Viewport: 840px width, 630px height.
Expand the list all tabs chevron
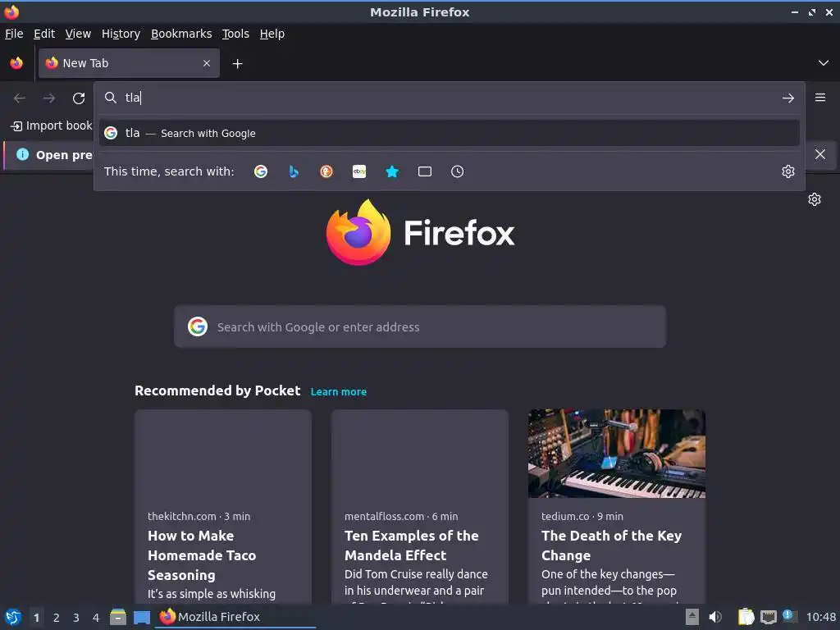pyautogui.click(x=824, y=63)
